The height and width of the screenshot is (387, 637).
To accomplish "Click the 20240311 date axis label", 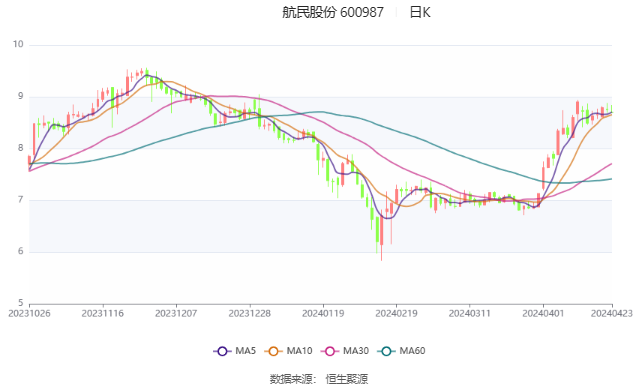I will tap(470, 313).
